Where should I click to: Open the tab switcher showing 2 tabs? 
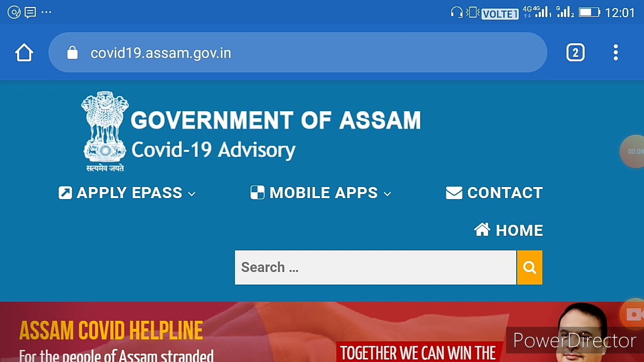coord(576,53)
